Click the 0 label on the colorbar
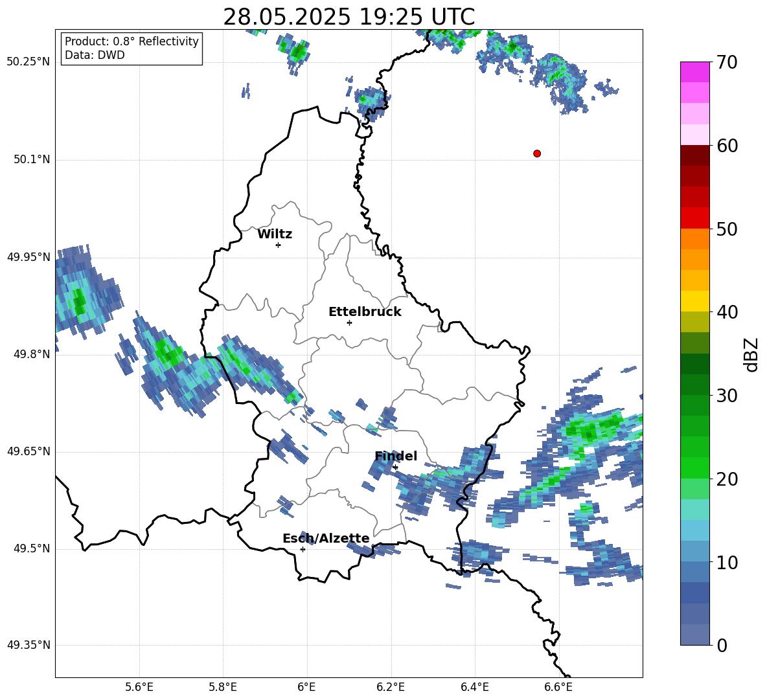767x700 pixels. tap(722, 646)
